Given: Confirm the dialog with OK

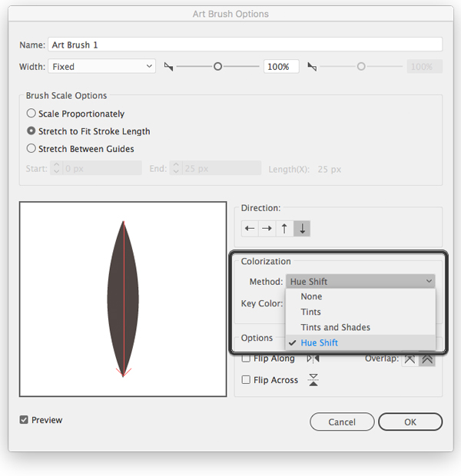Looking at the screenshot, I should [x=410, y=422].
